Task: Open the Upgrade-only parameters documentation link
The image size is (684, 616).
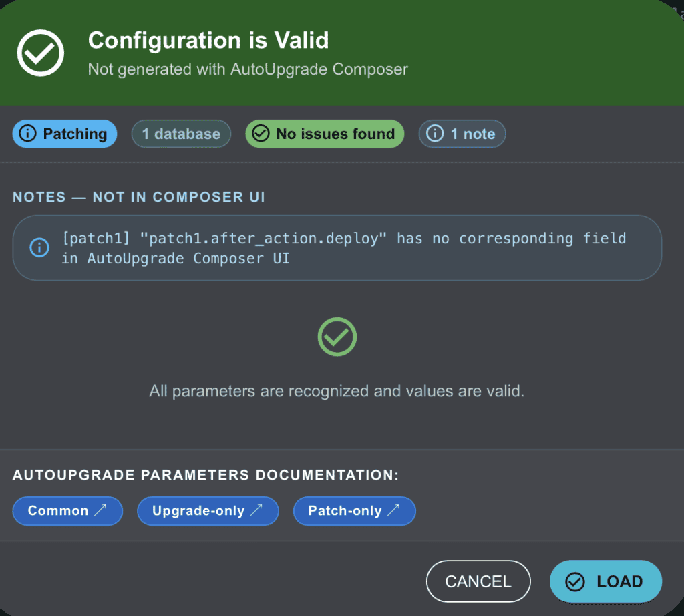Action: pyautogui.click(x=208, y=511)
